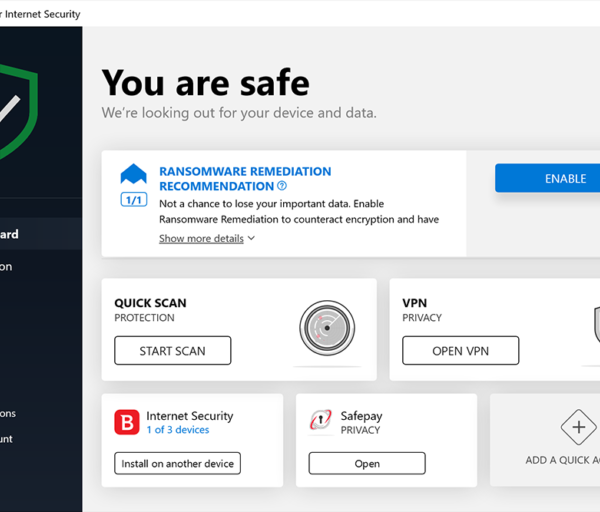600x512 pixels.
Task: Click the 1/1 recommendation counter badge
Action: 134,200
